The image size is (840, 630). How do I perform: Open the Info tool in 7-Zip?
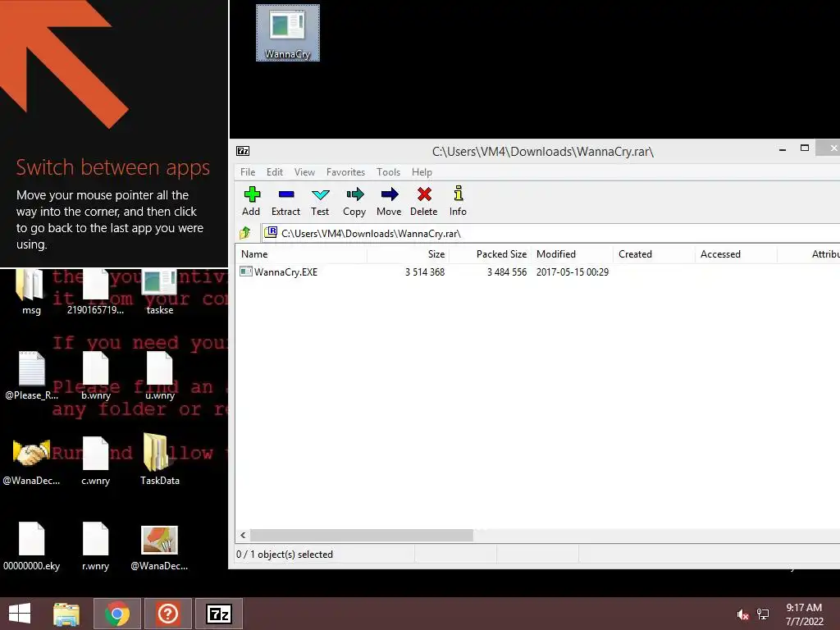(x=458, y=201)
